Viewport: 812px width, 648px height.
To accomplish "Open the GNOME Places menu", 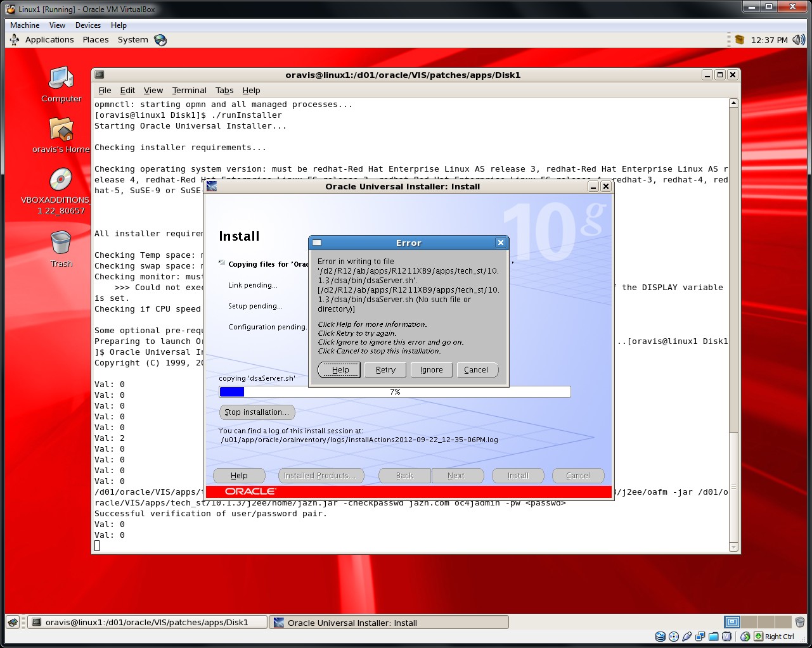I will (96, 40).
